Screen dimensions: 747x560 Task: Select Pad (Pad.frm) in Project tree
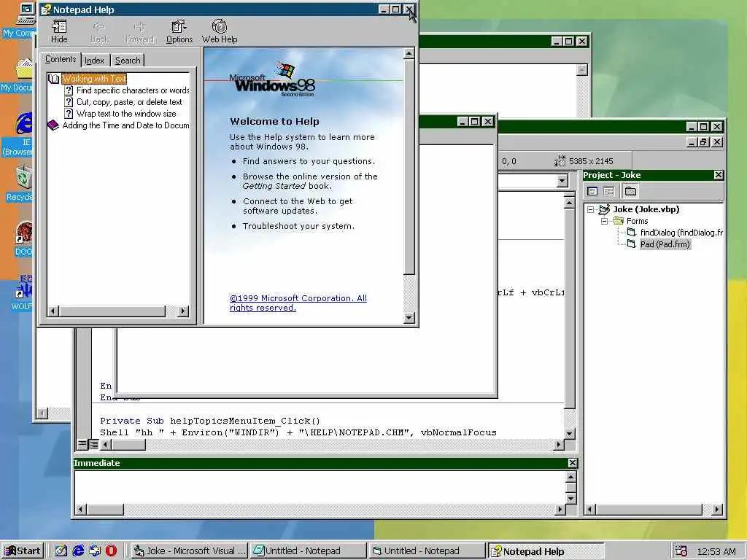point(665,244)
